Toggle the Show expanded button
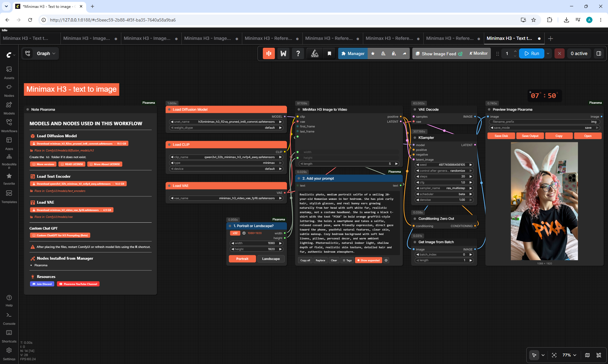This screenshot has width=608, height=364. click(368, 260)
